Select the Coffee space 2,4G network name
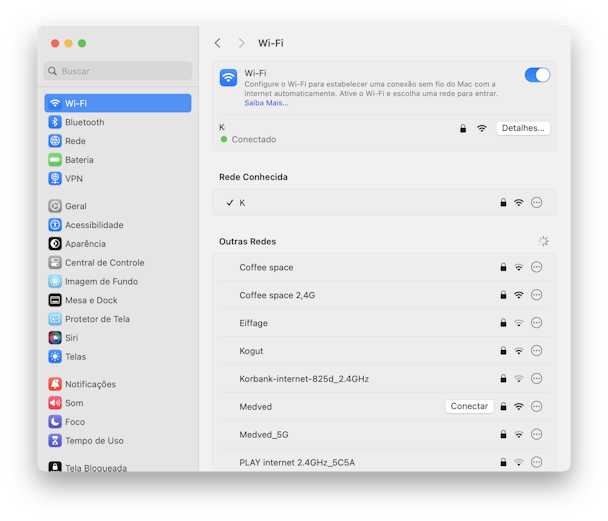The height and width of the screenshot is (521, 608). coord(277,295)
